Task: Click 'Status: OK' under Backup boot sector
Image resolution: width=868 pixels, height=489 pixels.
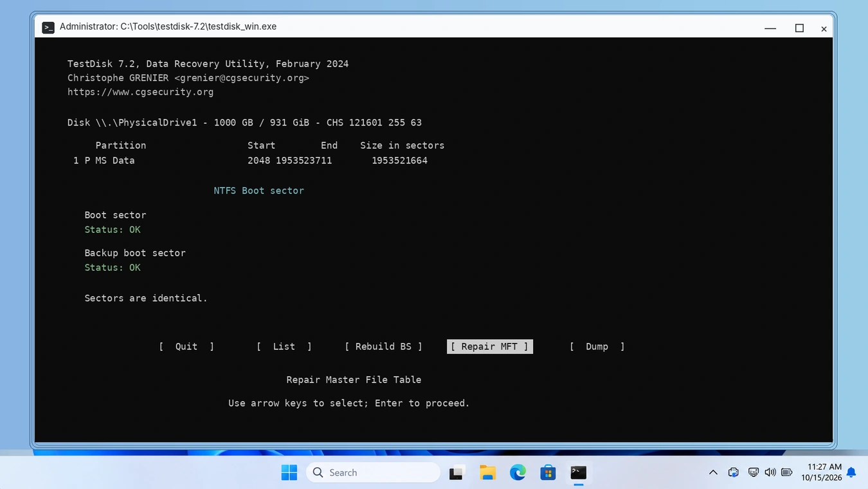Action: click(113, 268)
